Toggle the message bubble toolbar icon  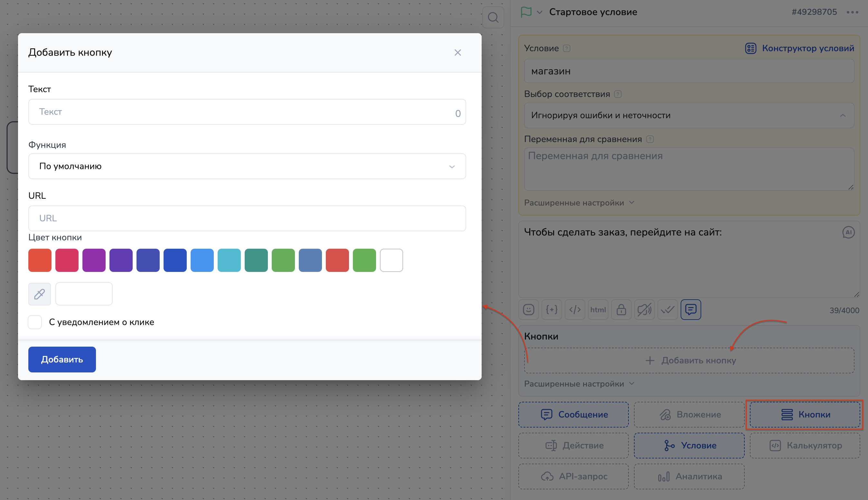point(691,310)
